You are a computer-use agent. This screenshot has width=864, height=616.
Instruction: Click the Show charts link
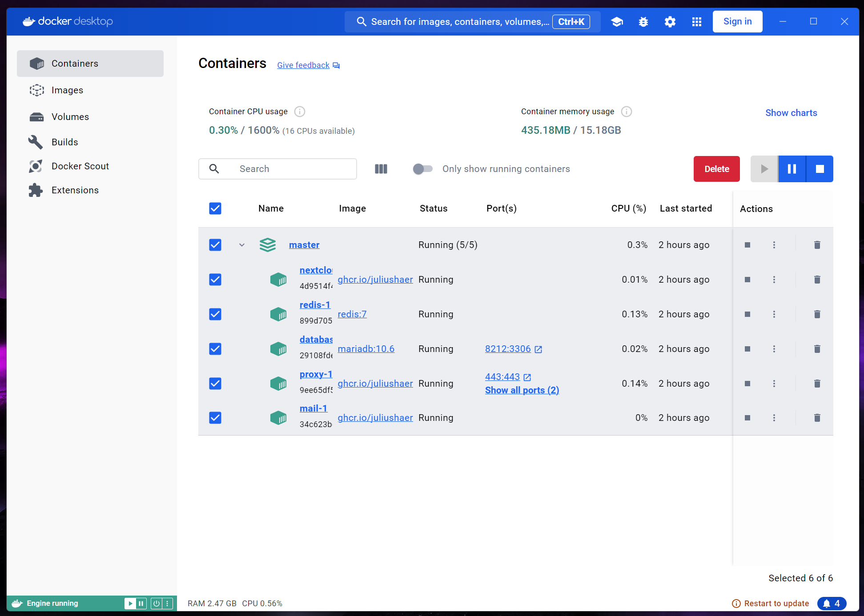pyautogui.click(x=791, y=113)
